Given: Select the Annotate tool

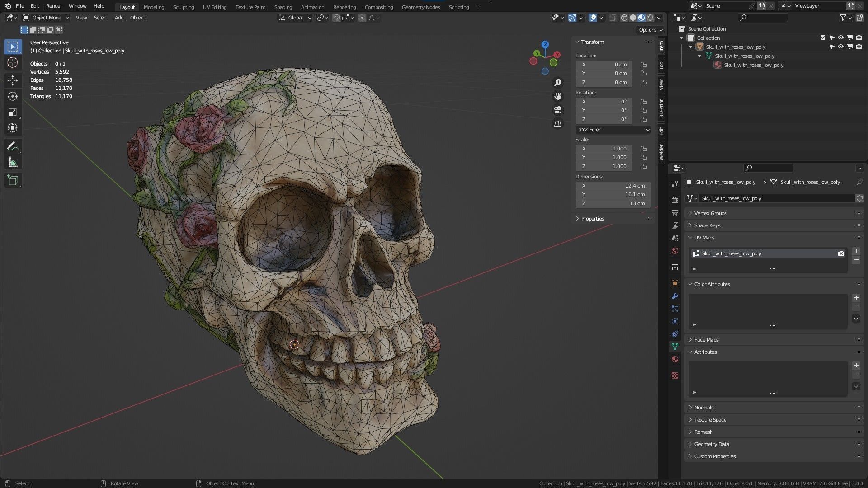Looking at the screenshot, I should tap(13, 146).
